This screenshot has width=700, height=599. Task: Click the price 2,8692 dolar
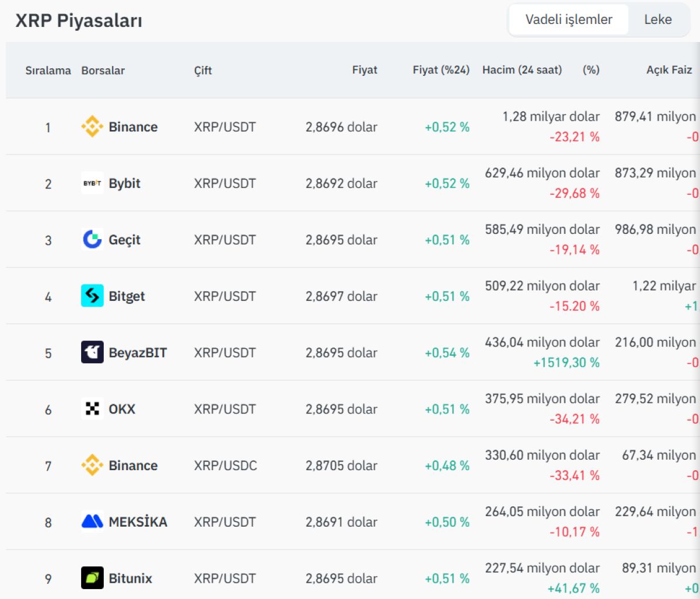[x=341, y=183]
